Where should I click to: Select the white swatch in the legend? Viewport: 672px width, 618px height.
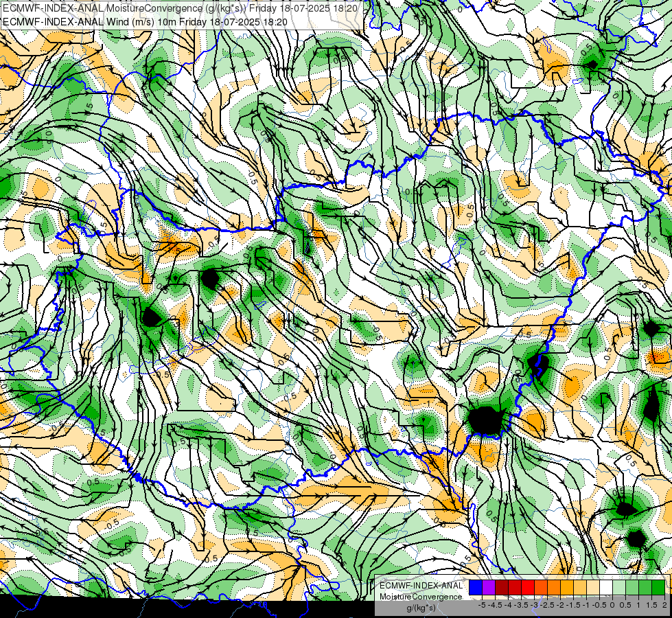[606, 587]
